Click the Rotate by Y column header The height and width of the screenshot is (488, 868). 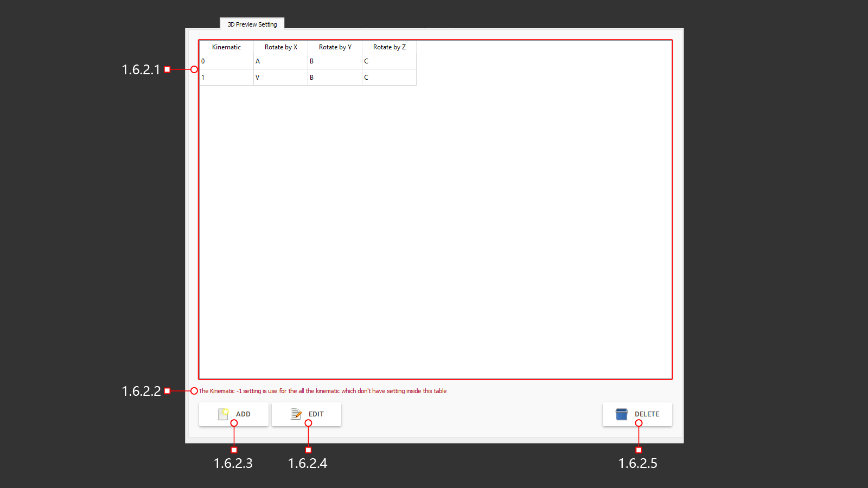pyautogui.click(x=335, y=47)
